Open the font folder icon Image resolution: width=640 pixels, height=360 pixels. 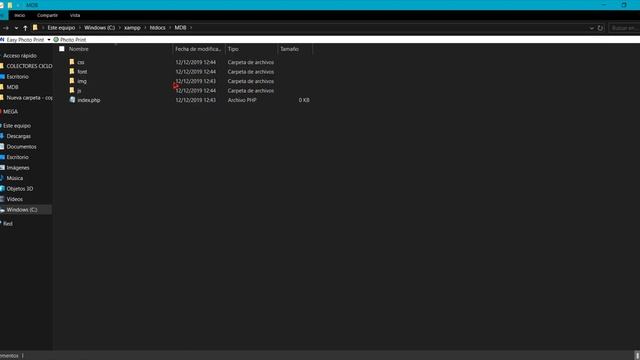click(x=72, y=71)
